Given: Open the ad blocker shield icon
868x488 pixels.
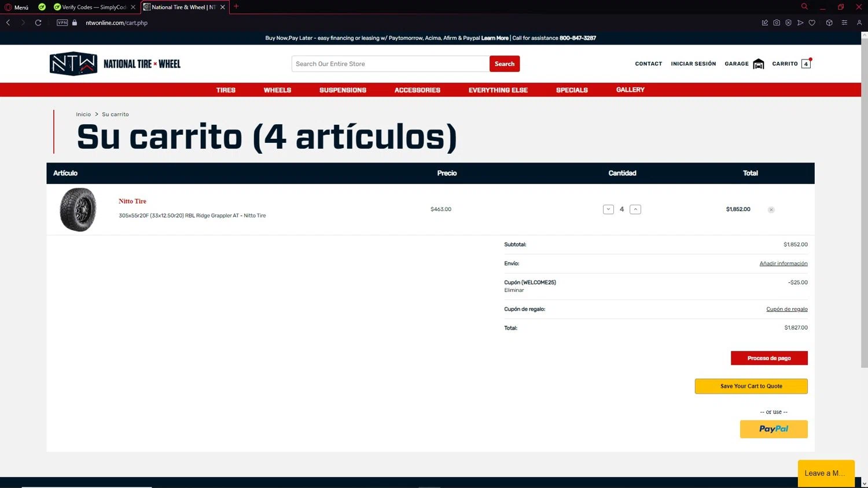Looking at the screenshot, I should (788, 23).
